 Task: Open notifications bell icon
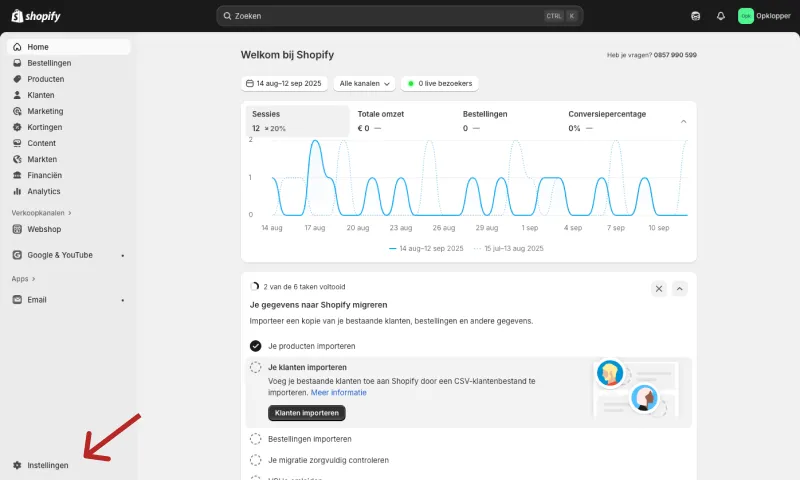coord(720,16)
